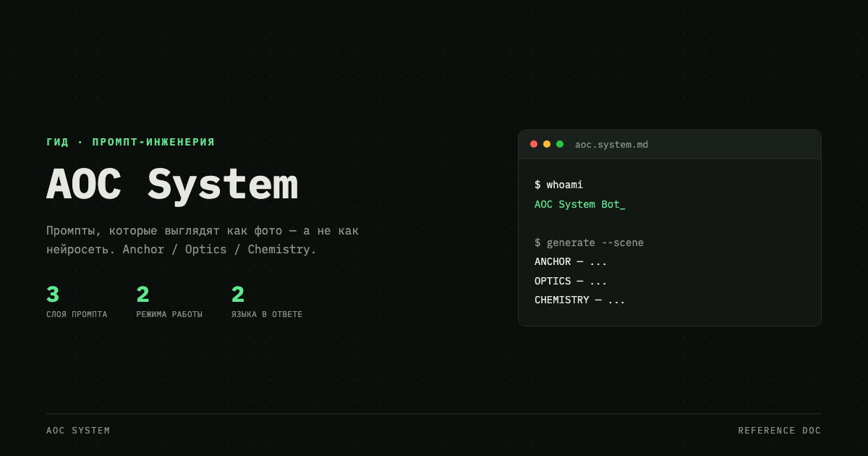Click the number 2 above "РЕЖИМА РАБОТЫ"
This screenshot has width=868, height=456.
tap(142, 295)
